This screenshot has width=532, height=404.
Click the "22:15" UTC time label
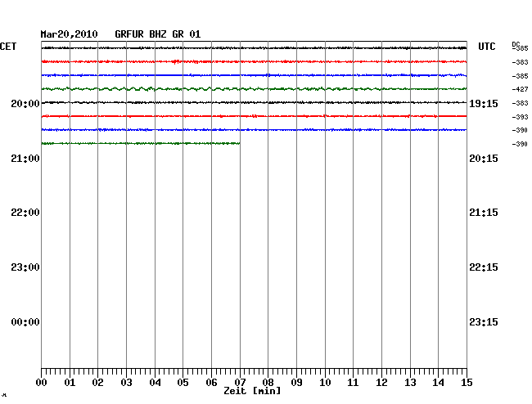484,267
